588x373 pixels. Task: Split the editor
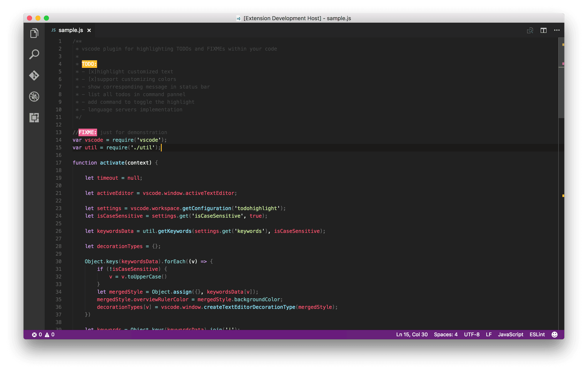point(543,30)
